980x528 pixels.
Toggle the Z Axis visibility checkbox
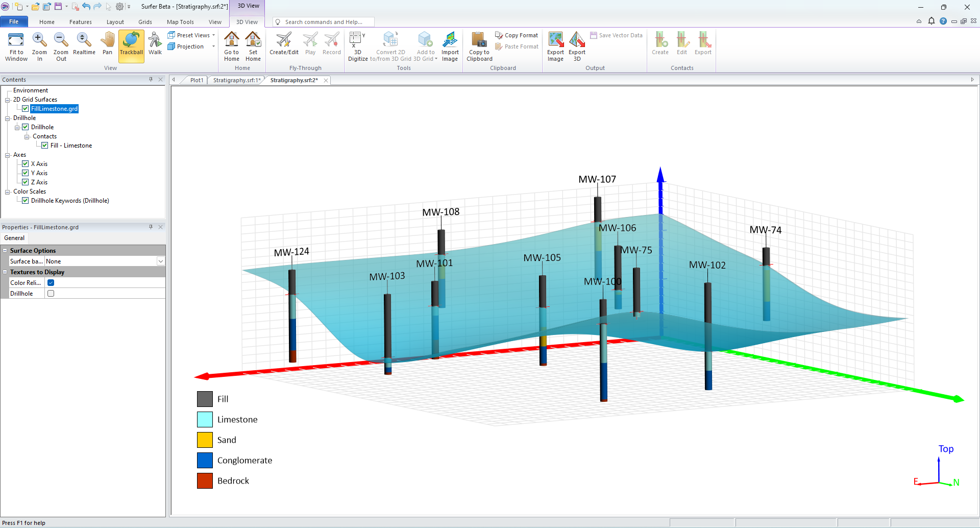(x=25, y=182)
